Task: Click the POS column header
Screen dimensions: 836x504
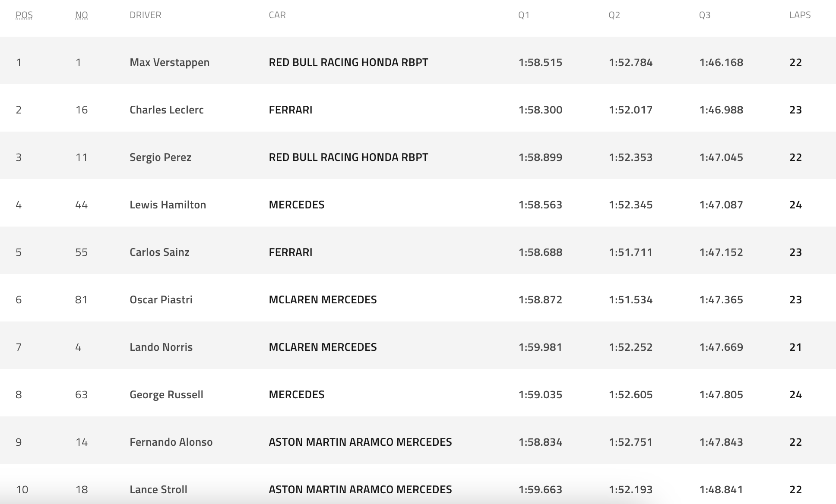Action: [x=24, y=15]
